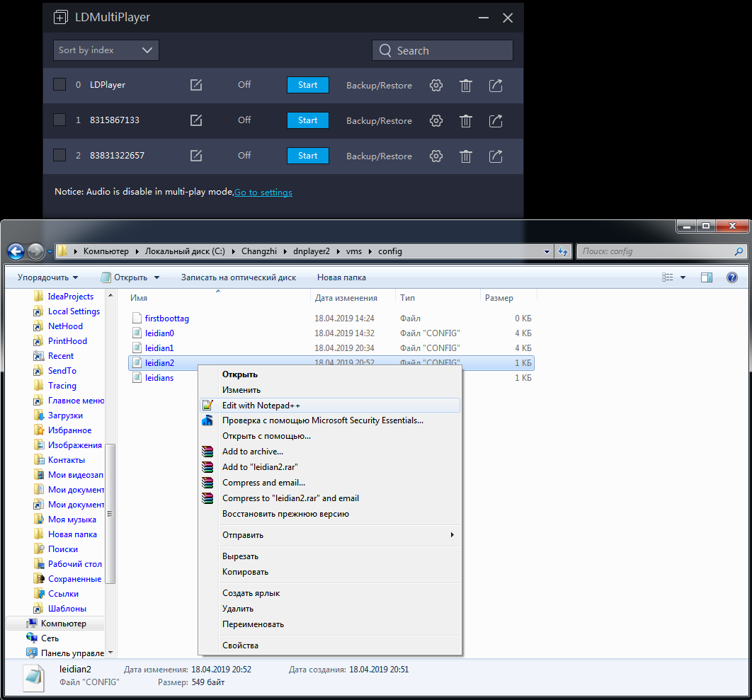Open Backup/Restore for LDPlayer instance
The image size is (752, 700).
pyautogui.click(x=379, y=86)
